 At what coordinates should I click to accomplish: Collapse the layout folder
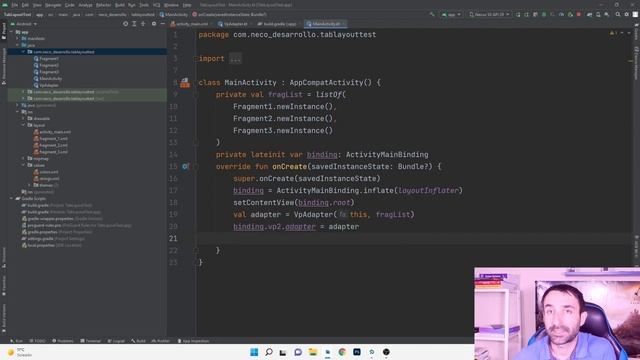[x=24, y=125]
